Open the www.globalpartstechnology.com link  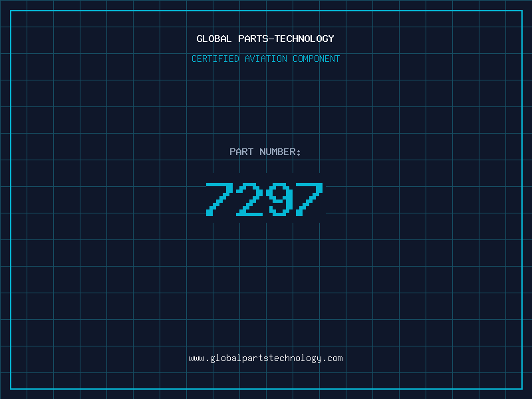[x=265, y=358]
